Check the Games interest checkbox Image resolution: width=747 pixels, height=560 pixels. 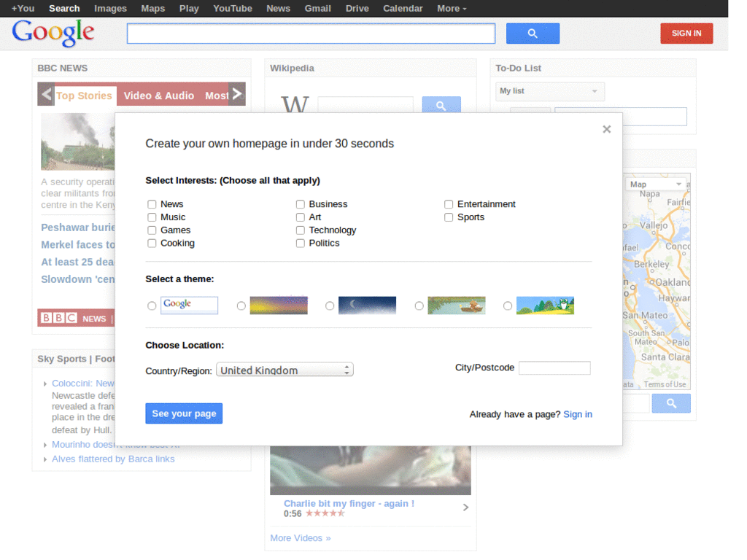[152, 230]
